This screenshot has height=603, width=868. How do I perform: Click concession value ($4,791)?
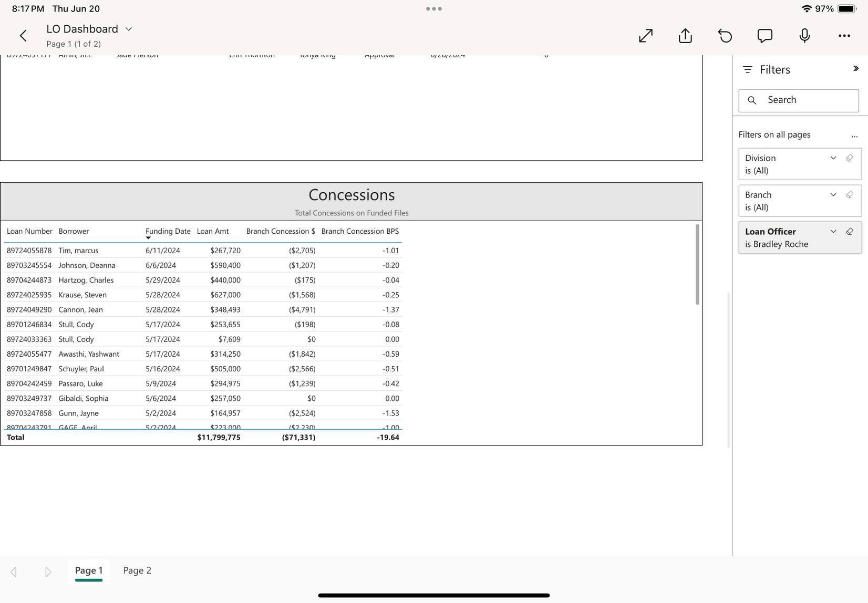pos(302,309)
